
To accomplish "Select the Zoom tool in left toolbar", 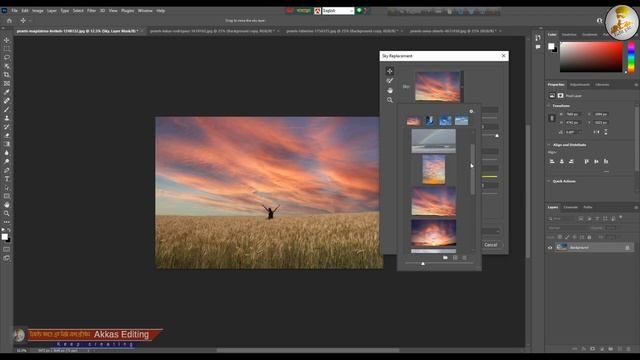I will (7, 213).
